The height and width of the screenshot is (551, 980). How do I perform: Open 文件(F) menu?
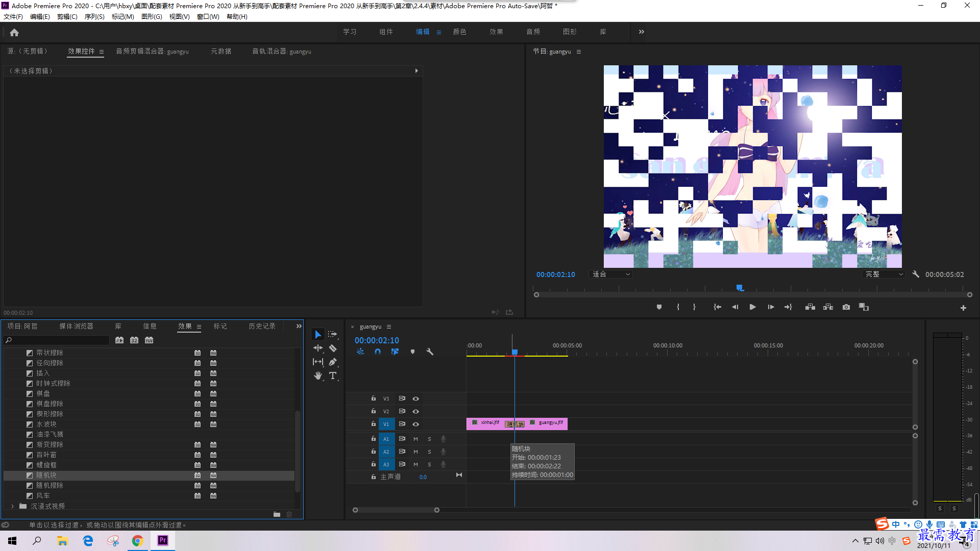(x=13, y=16)
